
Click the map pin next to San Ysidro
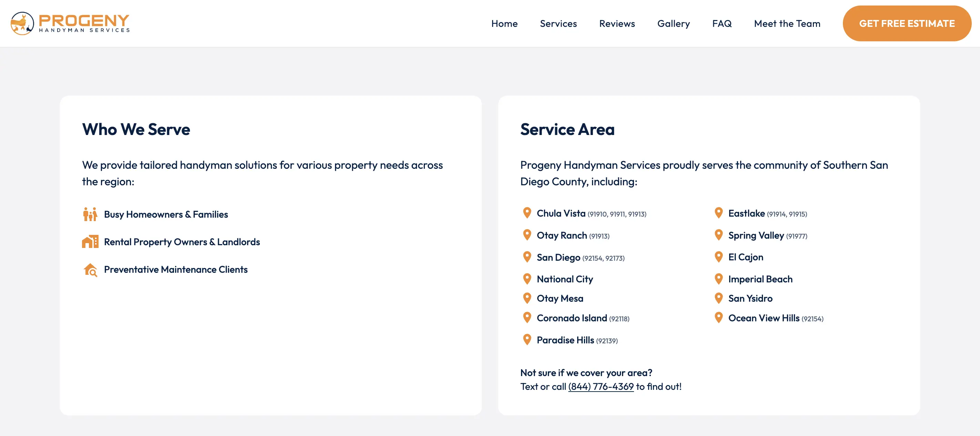(x=719, y=298)
